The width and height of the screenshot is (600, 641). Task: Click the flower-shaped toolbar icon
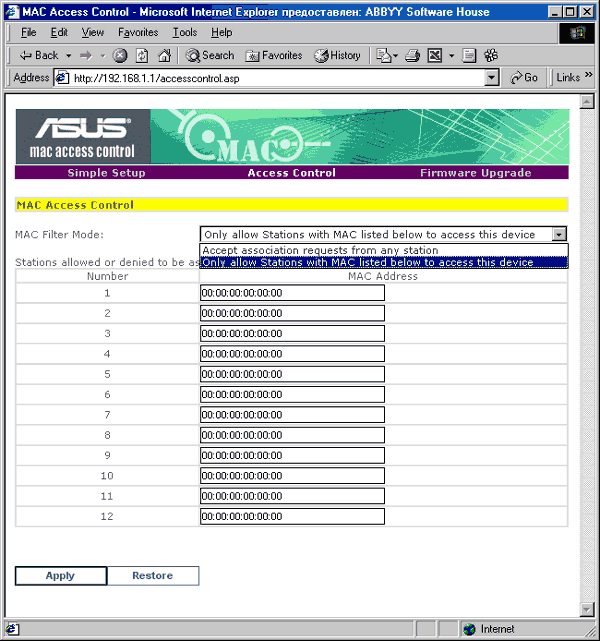click(x=491, y=55)
